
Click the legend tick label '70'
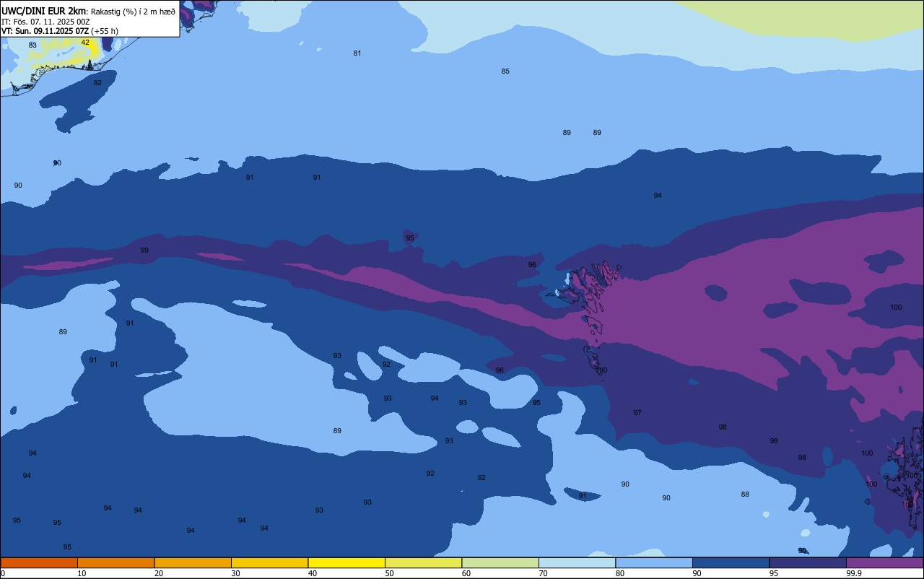point(543,573)
